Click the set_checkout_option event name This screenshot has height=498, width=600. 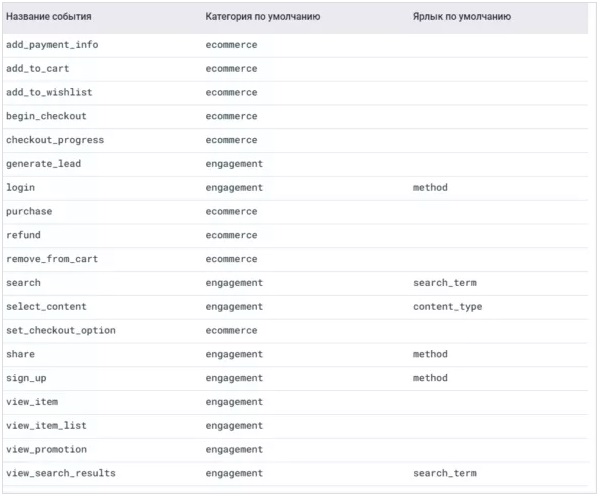click(60, 331)
